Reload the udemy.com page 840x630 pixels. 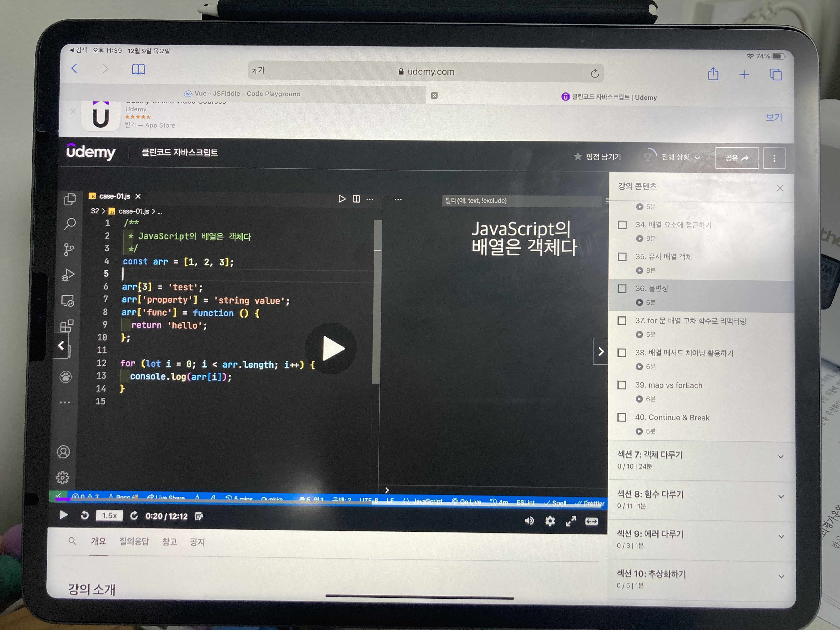595,73
